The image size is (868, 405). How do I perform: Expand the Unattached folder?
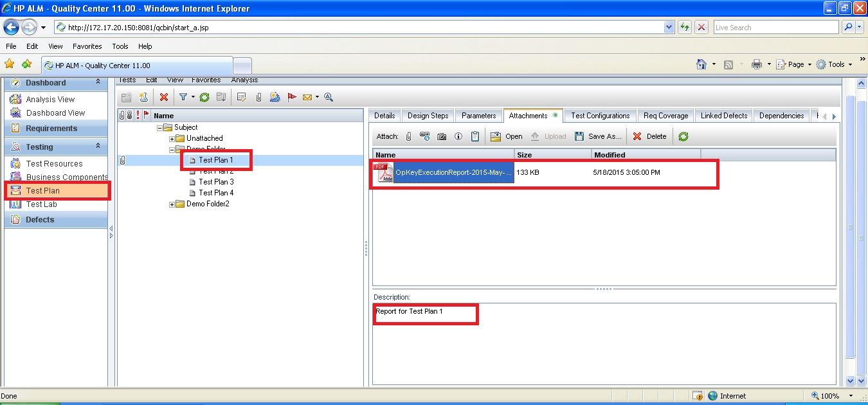coord(172,138)
